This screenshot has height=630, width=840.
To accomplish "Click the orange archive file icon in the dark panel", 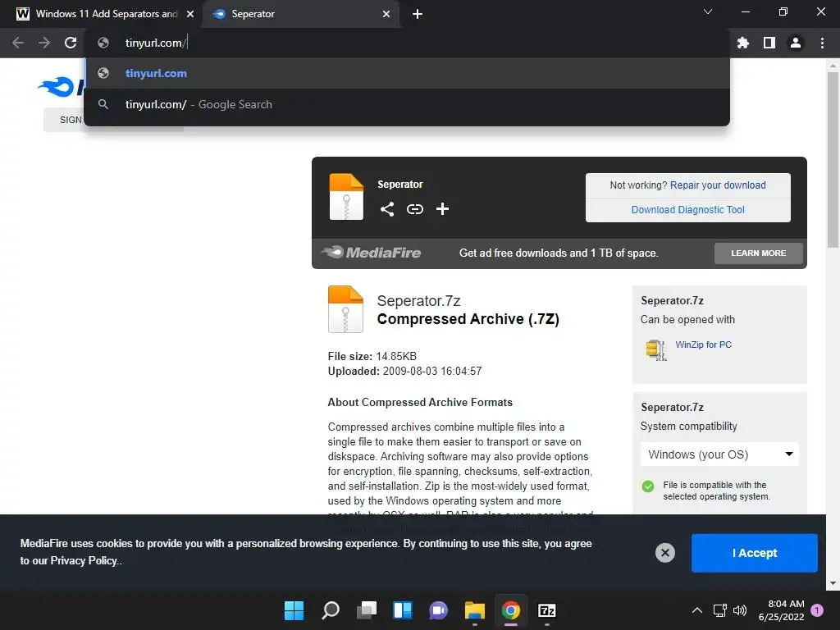I will point(346,197).
